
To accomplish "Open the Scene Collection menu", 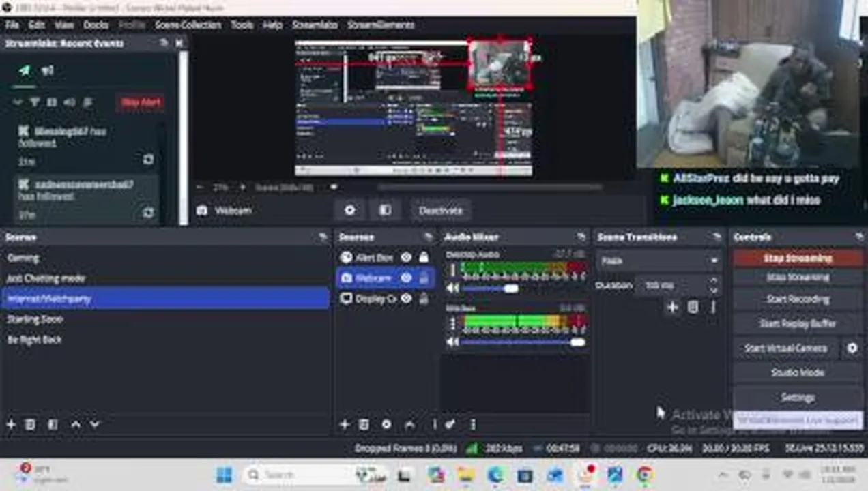I will click(188, 25).
